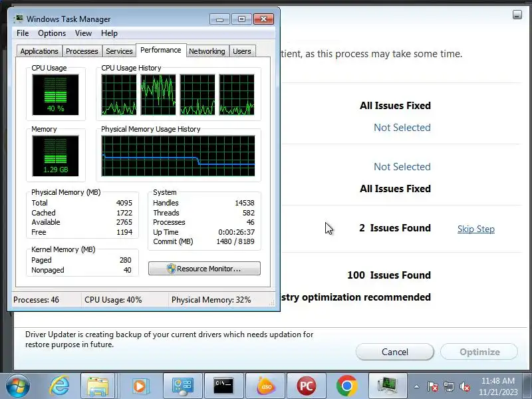Click the Driver Updater backup status message
This screenshot has height=399, width=532.
tap(169, 339)
